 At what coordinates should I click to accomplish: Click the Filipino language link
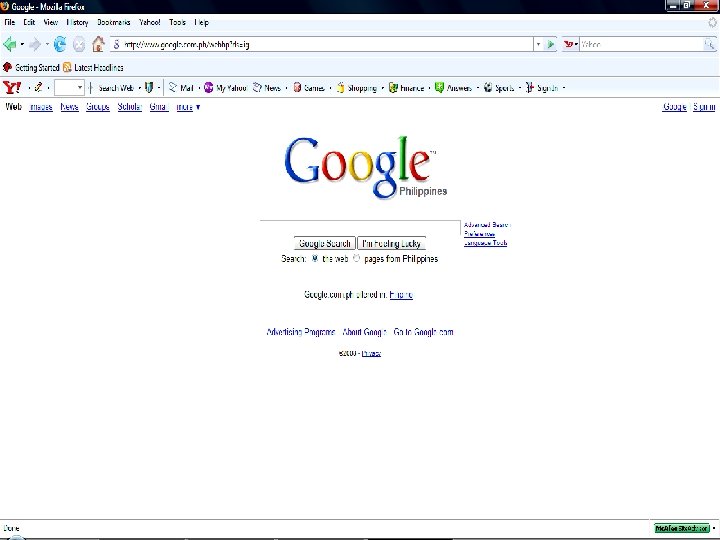click(x=401, y=295)
